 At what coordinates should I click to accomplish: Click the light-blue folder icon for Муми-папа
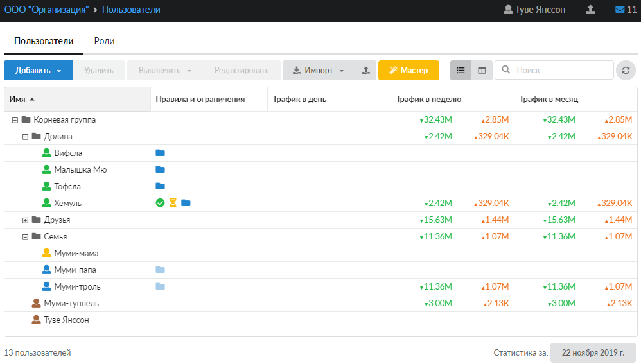(x=161, y=270)
